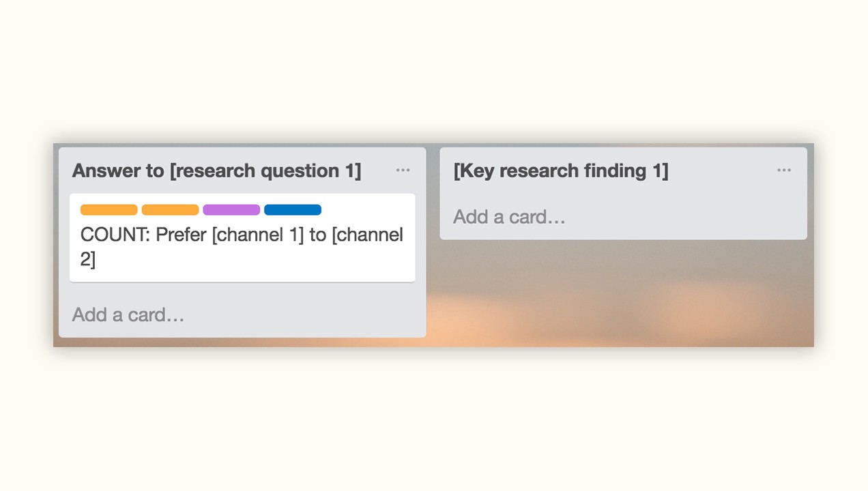Click the empty header space before the first list's ellipsis
This screenshot has height=491, width=868.
tap(377, 170)
